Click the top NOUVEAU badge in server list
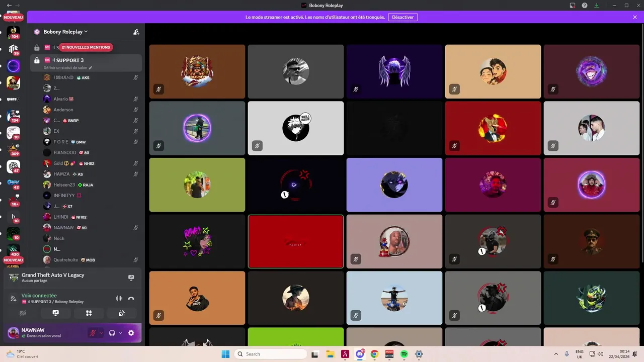The image size is (644, 362). (x=14, y=17)
